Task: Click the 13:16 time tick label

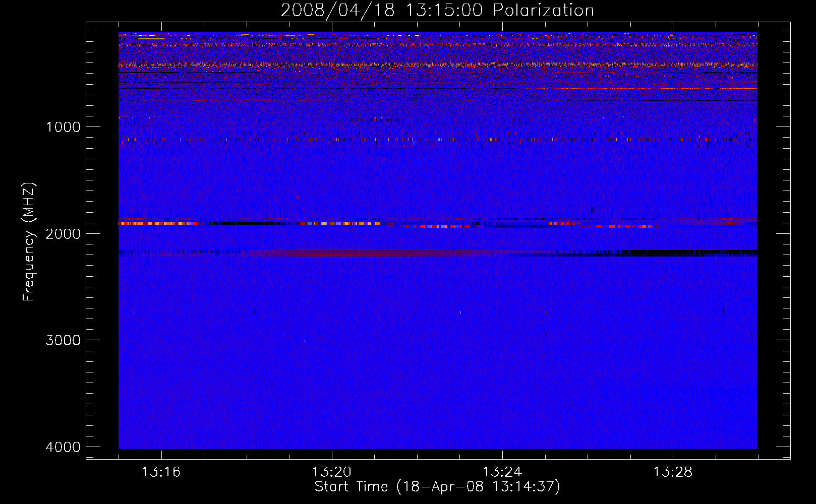Action: tap(161, 472)
